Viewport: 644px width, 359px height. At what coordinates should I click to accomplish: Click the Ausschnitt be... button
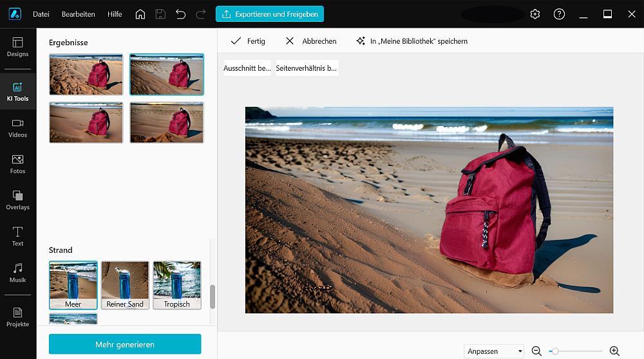point(247,68)
